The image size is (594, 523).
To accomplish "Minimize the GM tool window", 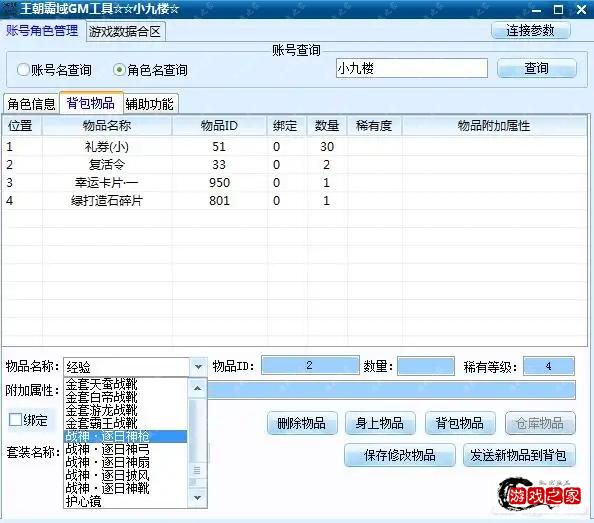I will coord(536,10).
